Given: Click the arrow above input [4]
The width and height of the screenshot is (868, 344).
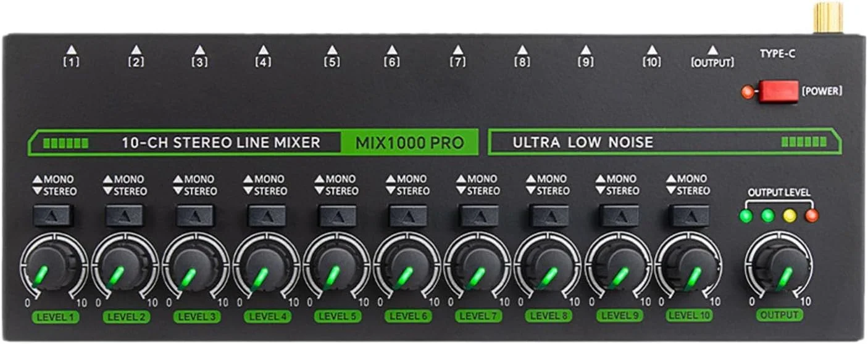Looking at the screenshot, I should click(264, 49).
